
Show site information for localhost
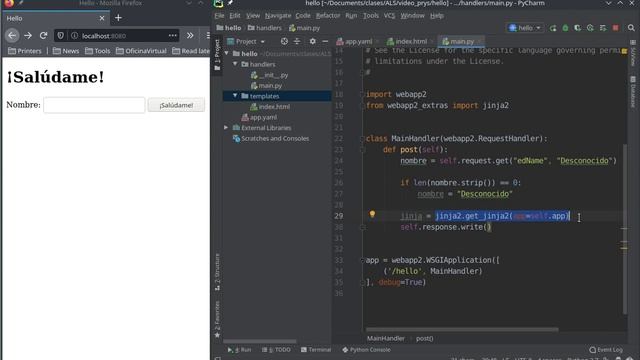coord(75,36)
